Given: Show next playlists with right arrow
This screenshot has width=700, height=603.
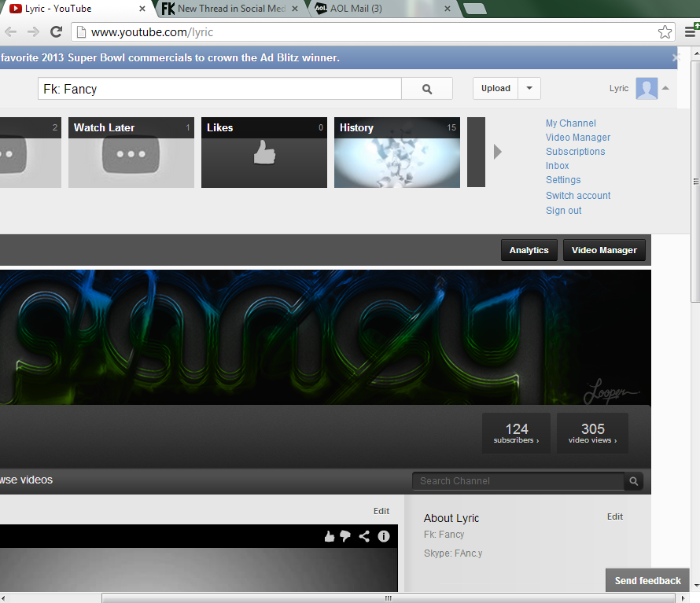Looking at the screenshot, I should tap(498, 152).
